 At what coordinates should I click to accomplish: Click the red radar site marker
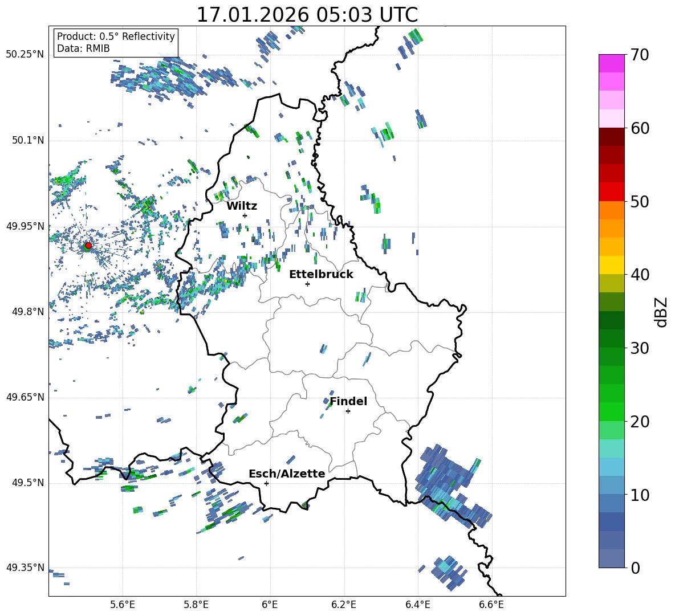pyautogui.click(x=88, y=245)
